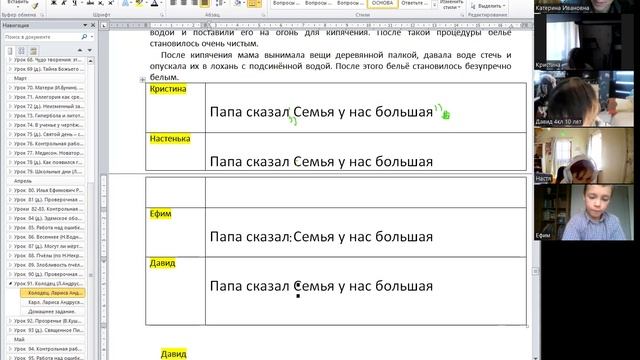Close the Navigation pane
640x360 pixels.
click(93, 25)
